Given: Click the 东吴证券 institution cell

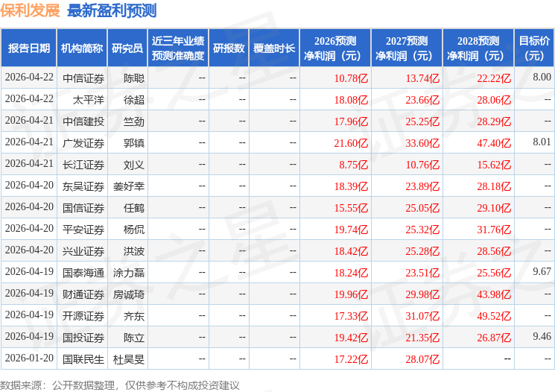Looking at the screenshot, I should 83,186.
